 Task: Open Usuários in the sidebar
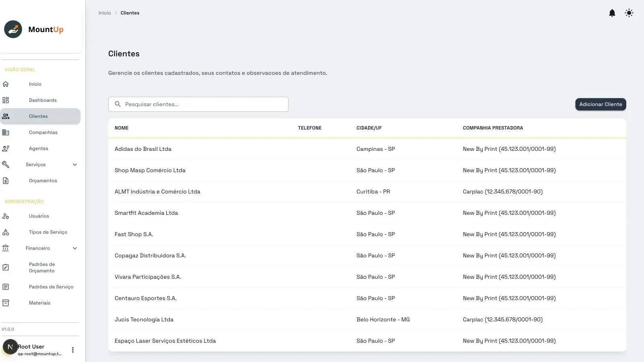(x=40, y=216)
